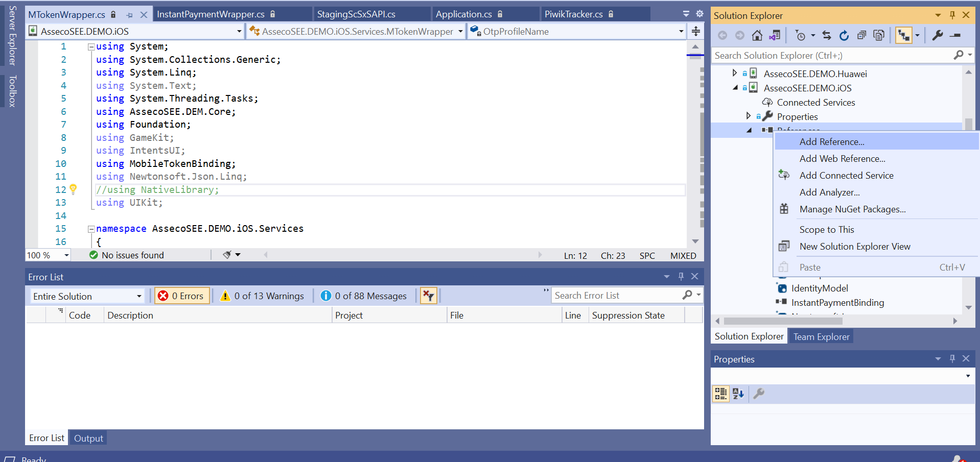Image resolution: width=980 pixels, height=462 pixels.
Task: Click the lightbulb quick action on line 12
Action: (73, 189)
